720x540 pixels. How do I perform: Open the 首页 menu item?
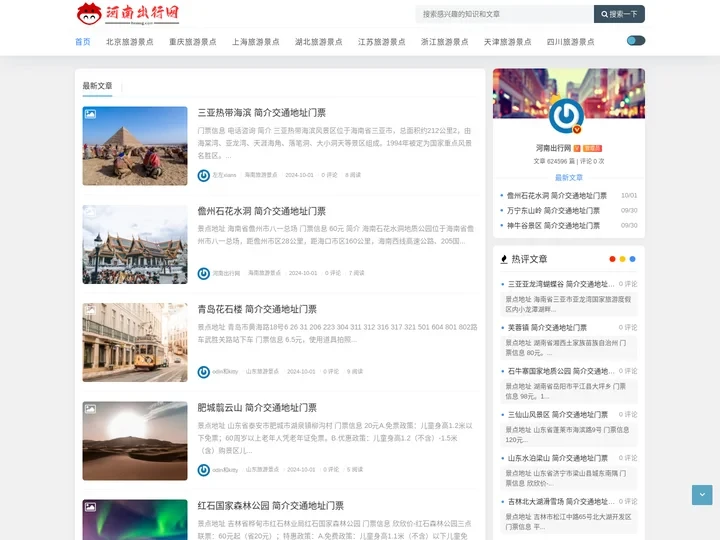pos(83,42)
